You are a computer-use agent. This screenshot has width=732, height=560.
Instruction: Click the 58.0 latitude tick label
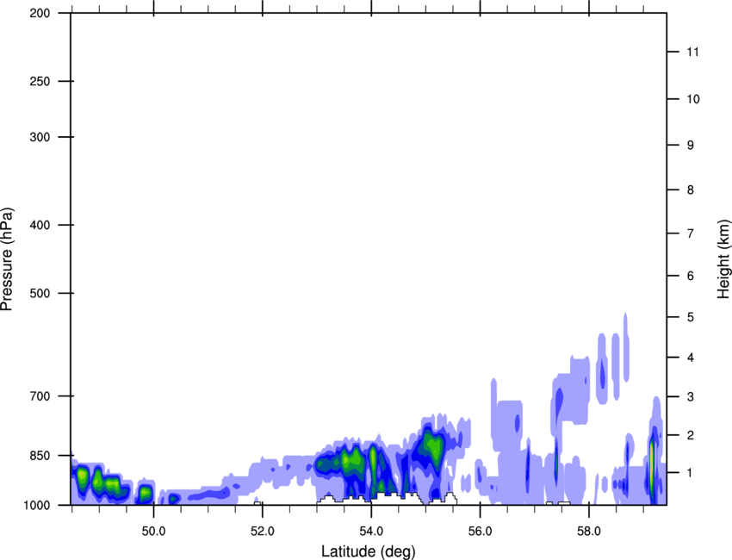[589, 532]
